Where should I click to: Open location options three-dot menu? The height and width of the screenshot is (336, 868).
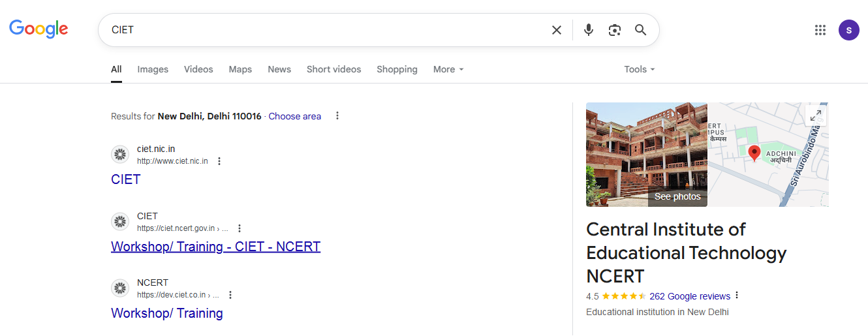337,116
